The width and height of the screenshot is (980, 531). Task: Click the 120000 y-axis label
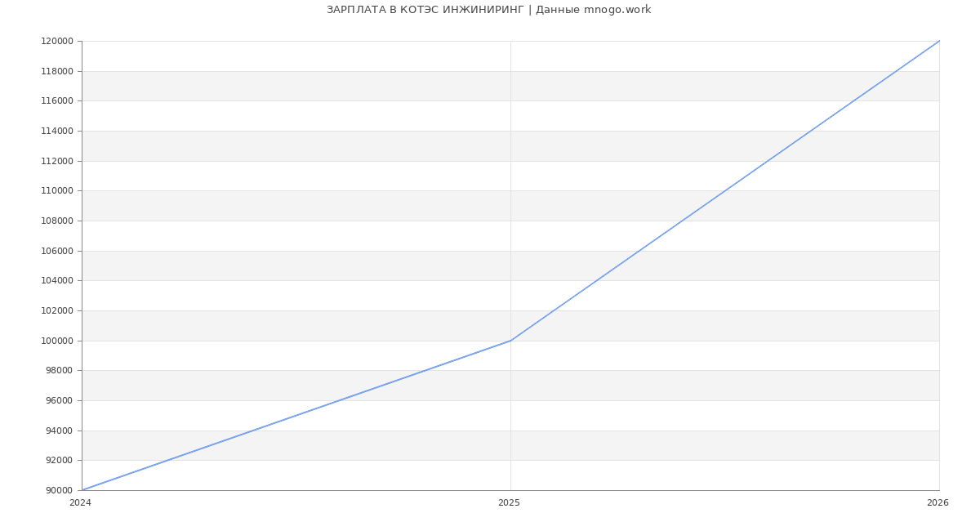click(x=57, y=42)
